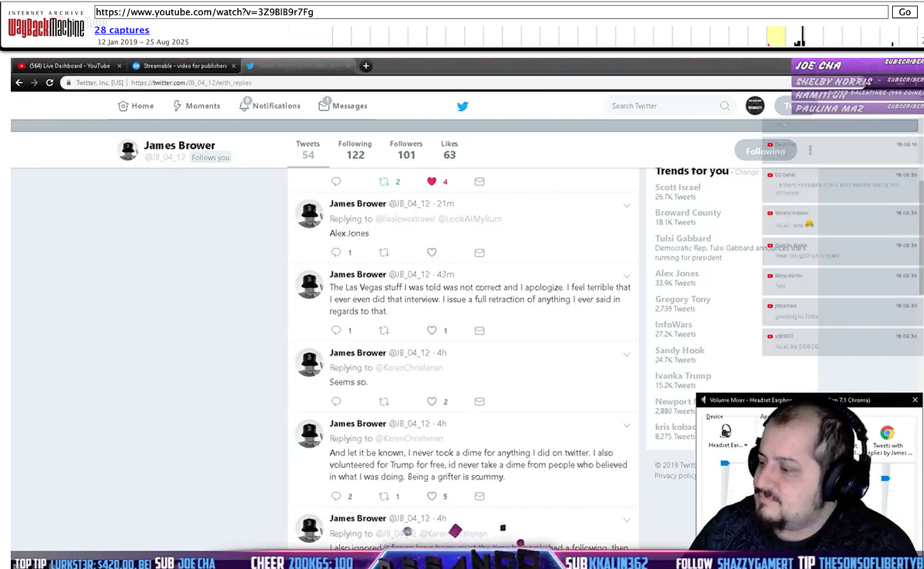Viewport: 924px width, 569px height.
Task: Retweet the 'Seems so.' tweet
Action: click(x=384, y=401)
